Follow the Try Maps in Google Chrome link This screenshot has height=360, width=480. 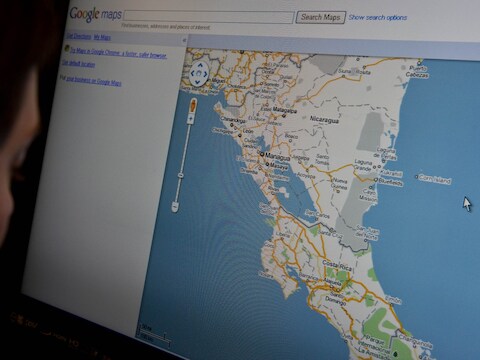click(119, 53)
